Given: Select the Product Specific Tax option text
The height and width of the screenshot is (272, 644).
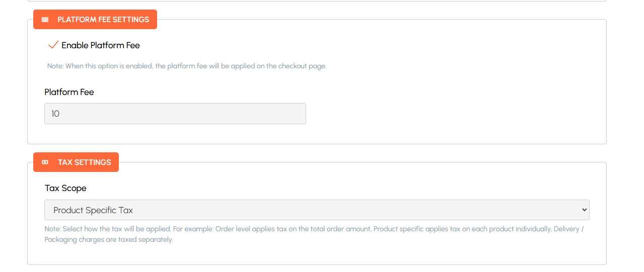Looking at the screenshot, I should pyautogui.click(x=93, y=210).
